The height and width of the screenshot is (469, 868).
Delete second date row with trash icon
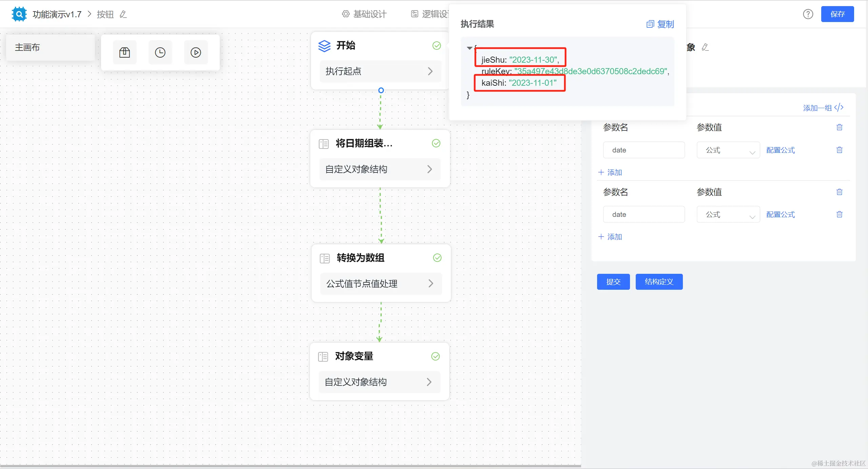(x=839, y=215)
